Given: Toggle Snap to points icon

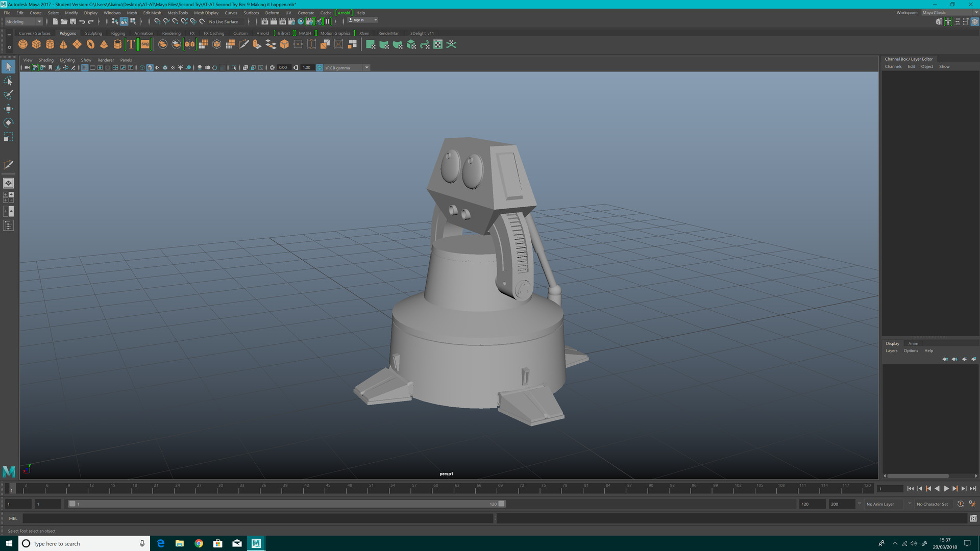Looking at the screenshot, I should coord(175,21).
